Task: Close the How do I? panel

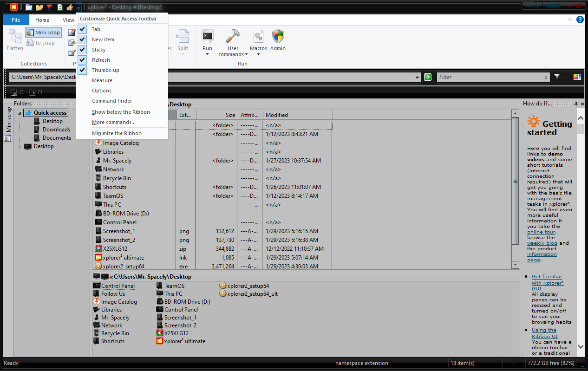Action: coord(582,104)
